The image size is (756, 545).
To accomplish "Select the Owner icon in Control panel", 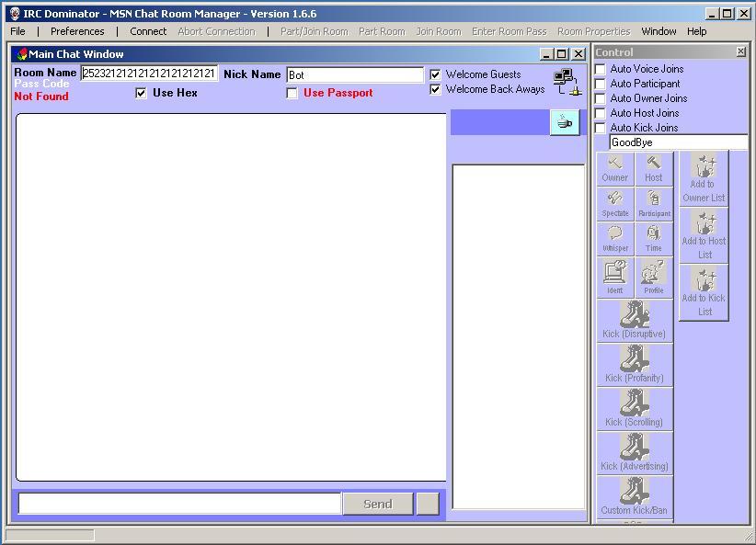I will [x=614, y=167].
